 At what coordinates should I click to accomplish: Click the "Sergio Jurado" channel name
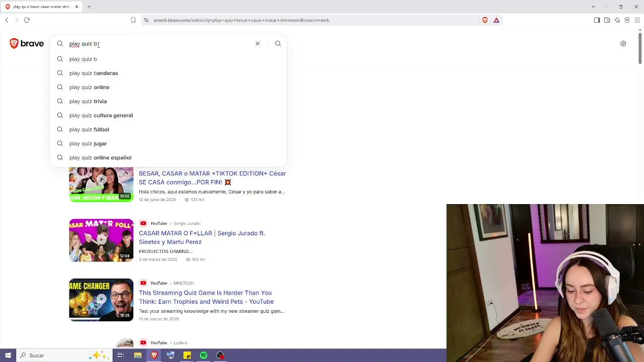187,223
